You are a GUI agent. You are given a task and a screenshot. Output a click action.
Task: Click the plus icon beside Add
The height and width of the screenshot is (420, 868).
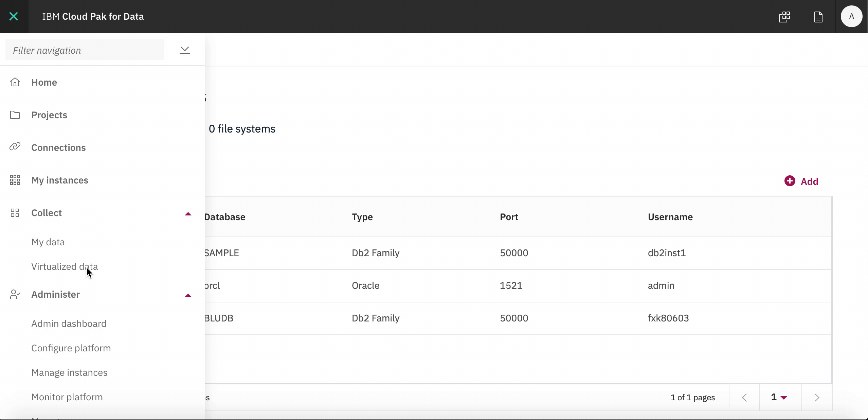[790, 181]
